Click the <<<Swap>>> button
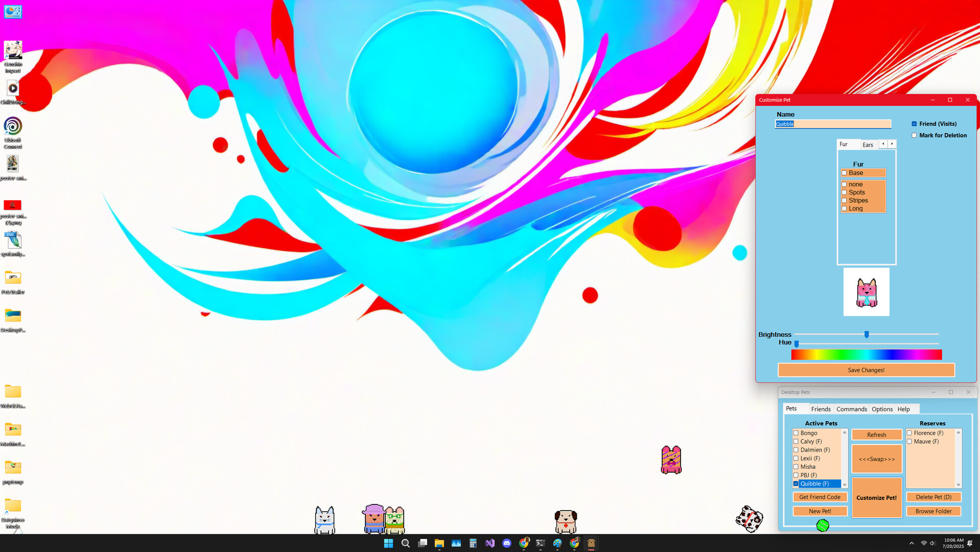The height and width of the screenshot is (552, 980). pyautogui.click(x=876, y=458)
